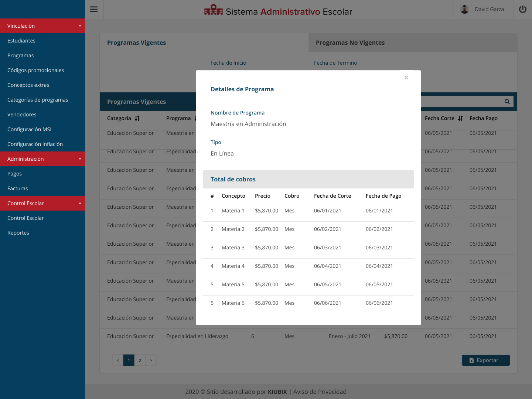
Task: Close the Detalles de Programa modal
Action: (406, 78)
